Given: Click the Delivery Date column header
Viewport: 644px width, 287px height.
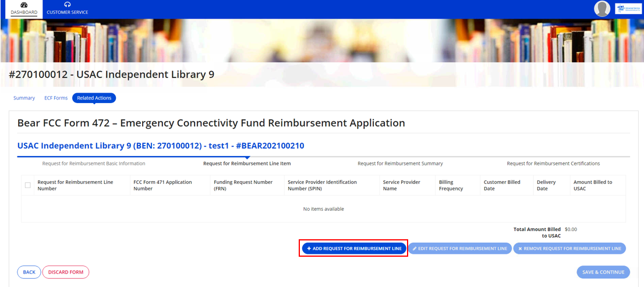Looking at the screenshot, I should click(x=551, y=185).
